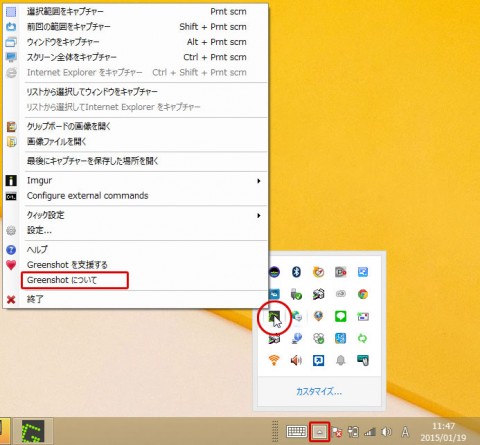
Task: Open the Bluetooth tray icon
Action: 296,272
